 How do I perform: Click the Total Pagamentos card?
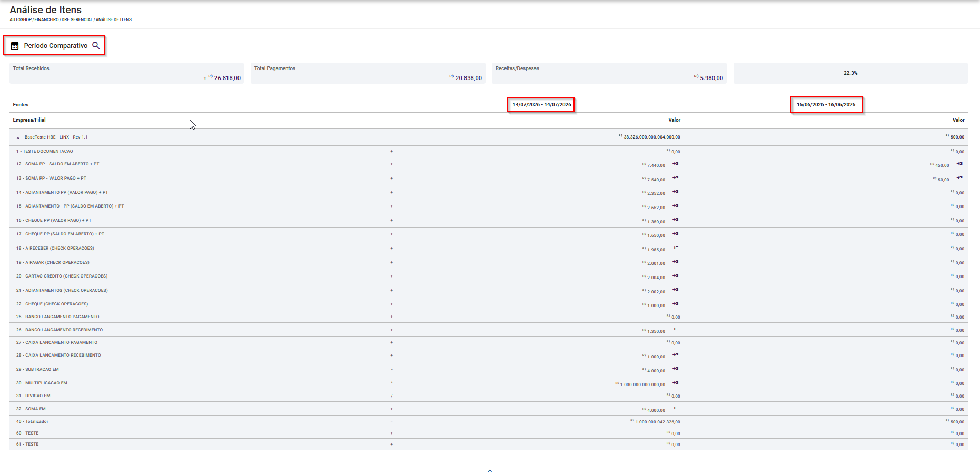pos(368,73)
